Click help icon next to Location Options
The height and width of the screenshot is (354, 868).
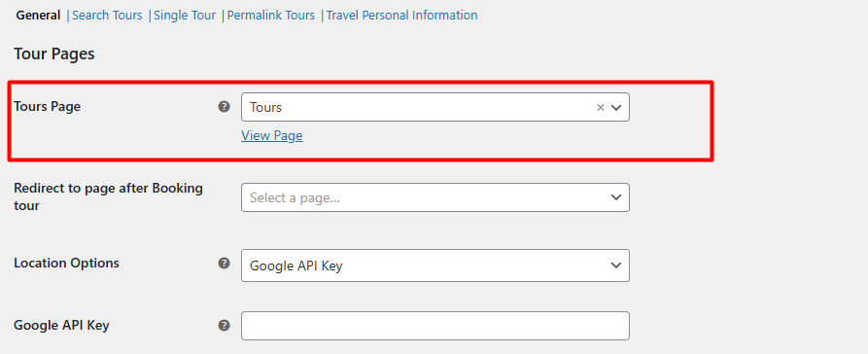224,264
